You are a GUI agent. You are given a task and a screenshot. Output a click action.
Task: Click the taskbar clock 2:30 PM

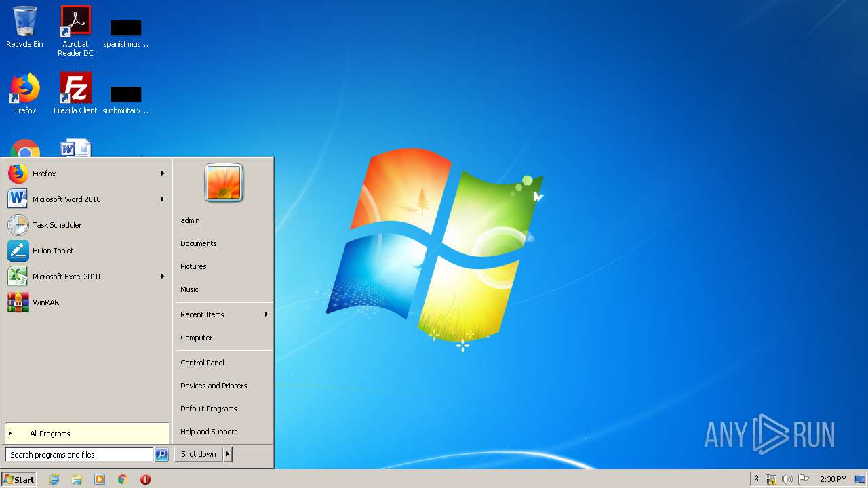(x=833, y=479)
